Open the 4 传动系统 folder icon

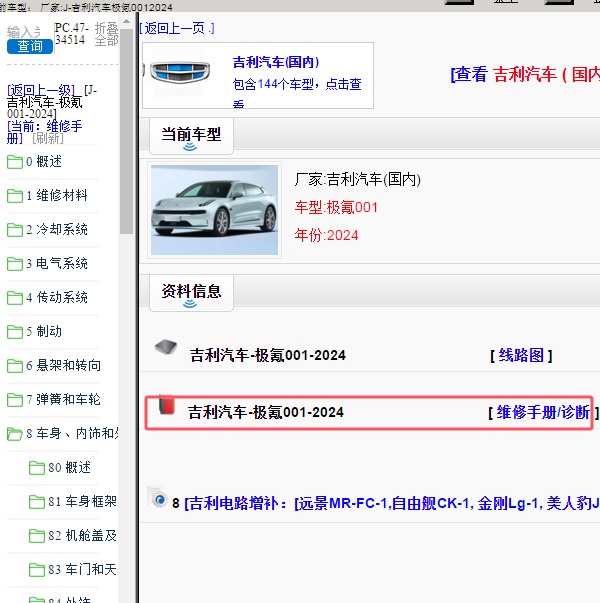coord(15,298)
